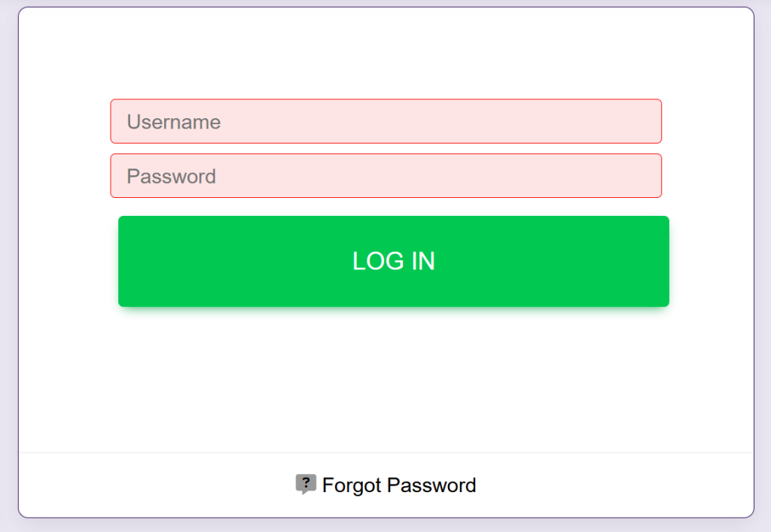Focus the Username input field
The width and height of the screenshot is (771, 532).
click(385, 121)
